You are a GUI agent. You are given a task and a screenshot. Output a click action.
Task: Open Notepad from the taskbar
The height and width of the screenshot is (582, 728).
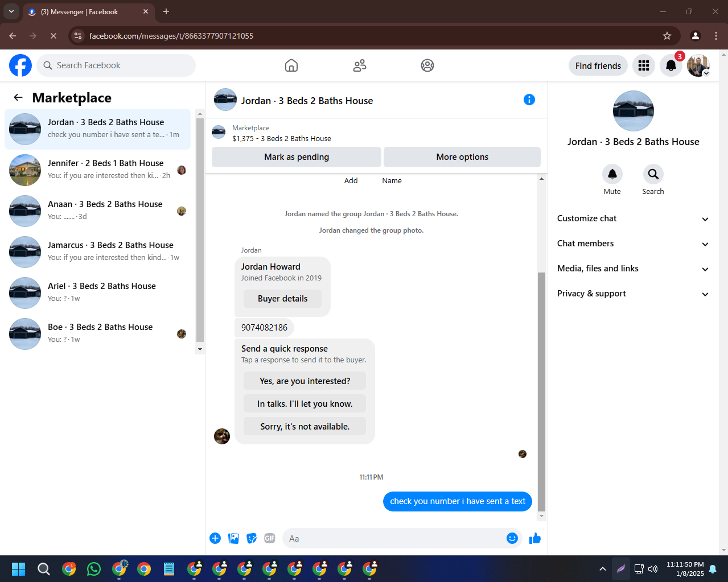click(x=169, y=568)
